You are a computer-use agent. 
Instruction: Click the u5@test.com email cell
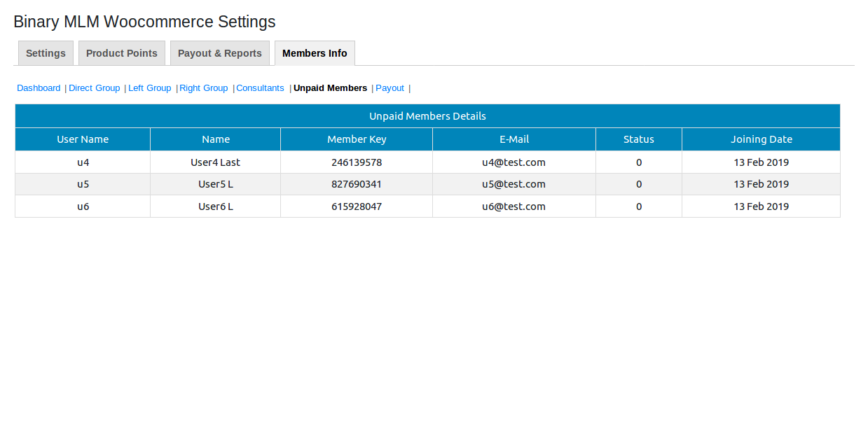pos(514,184)
